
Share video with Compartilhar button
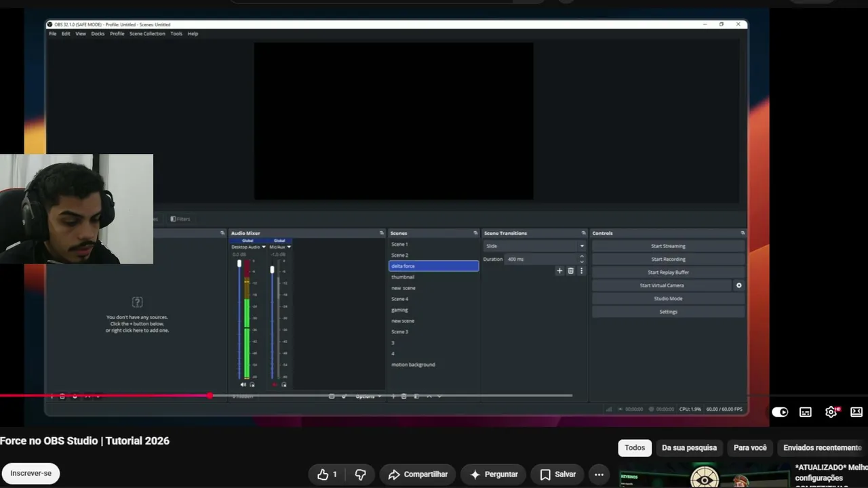[418, 474]
